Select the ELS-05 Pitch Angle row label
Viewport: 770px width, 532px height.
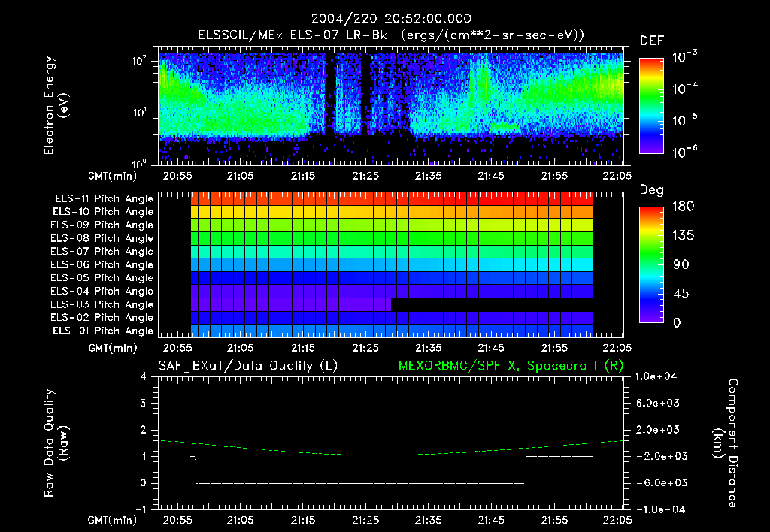tap(102, 278)
